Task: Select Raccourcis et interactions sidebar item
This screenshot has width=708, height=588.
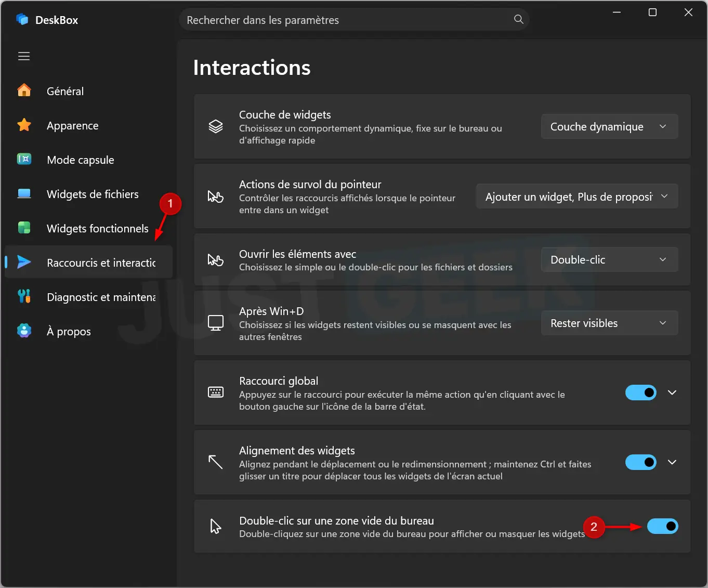Action: tap(88, 263)
